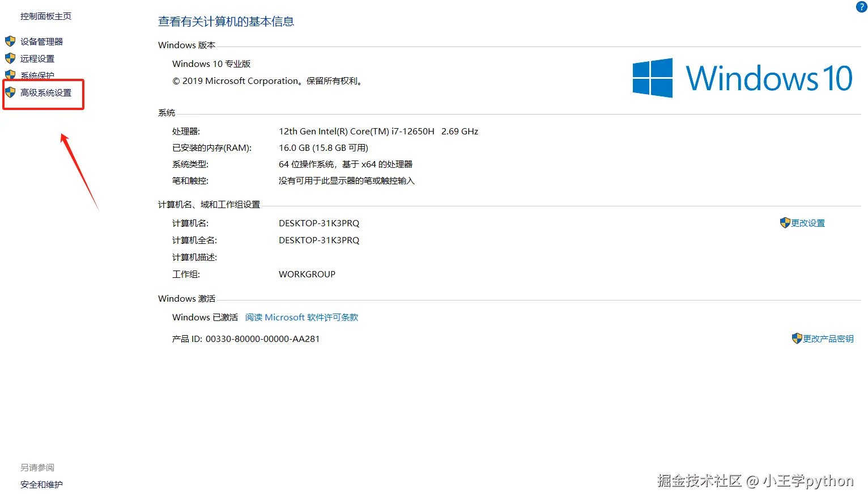This screenshot has height=503, width=868.
Task: Click the shield icon beside 高级系统设置
Action: click(10, 92)
